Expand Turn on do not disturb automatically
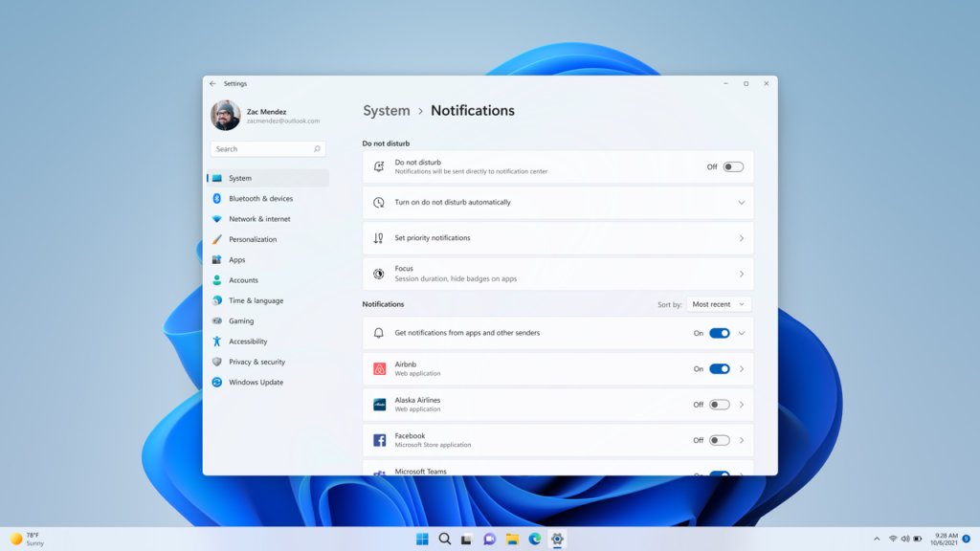Screen dimensions: 980x551 click(740, 202)
